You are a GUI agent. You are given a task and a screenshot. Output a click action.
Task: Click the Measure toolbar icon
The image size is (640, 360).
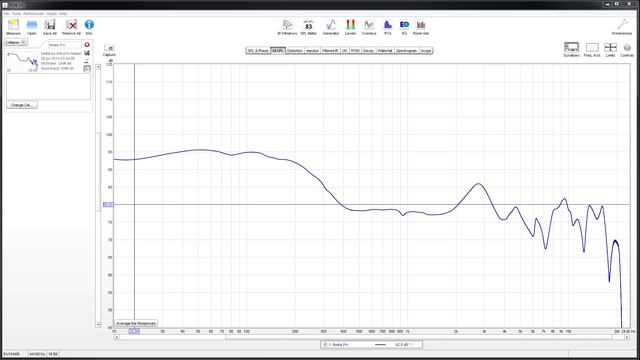coord(13,25)
